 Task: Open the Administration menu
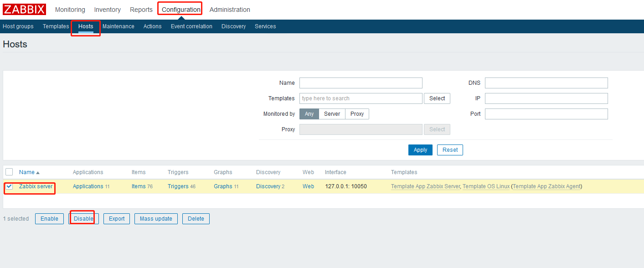coord(230,10)
